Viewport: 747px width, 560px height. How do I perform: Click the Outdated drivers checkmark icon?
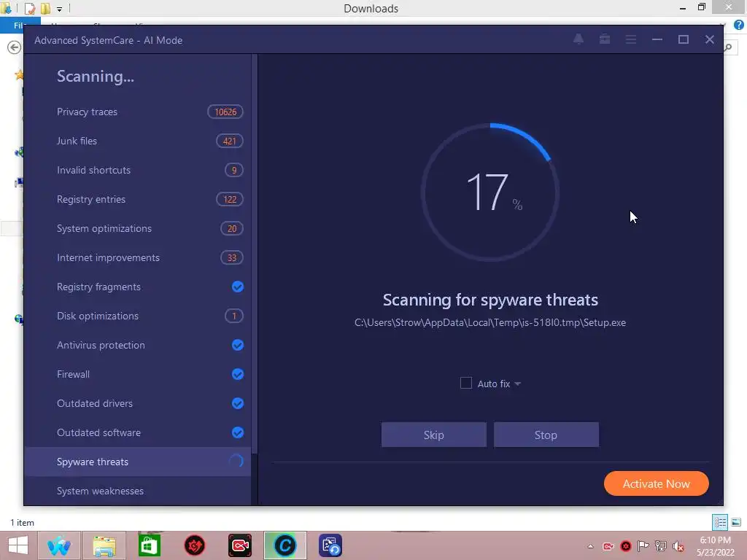(x=237, y=403)
